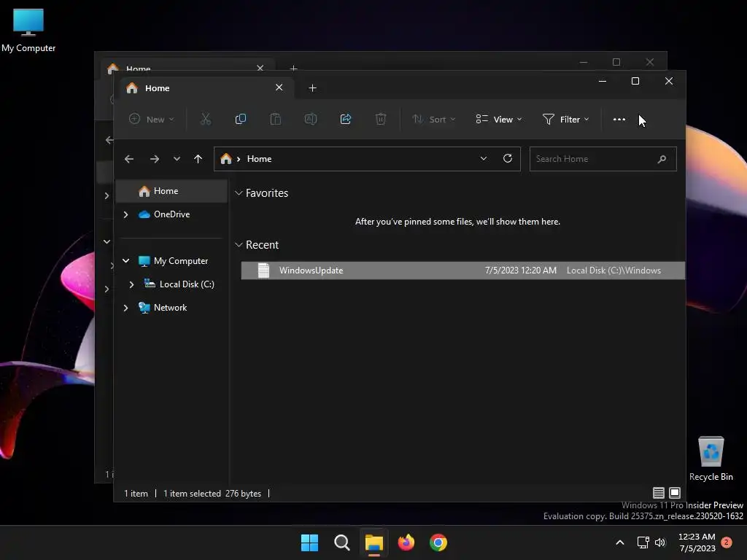The width and height of the screenshot is (747, 560).
Task: Open the New item dropdown
Action: pyautogui.click(x=152, y=119)
